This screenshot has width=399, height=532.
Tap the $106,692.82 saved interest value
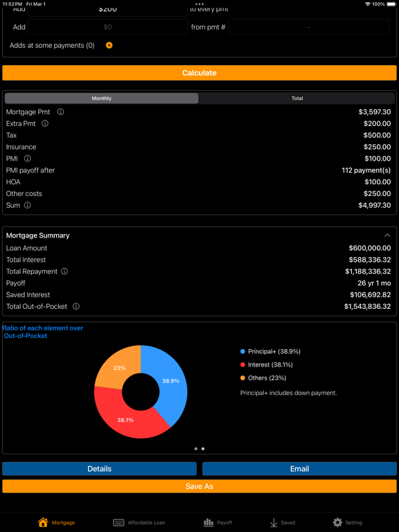coord(371,295)
